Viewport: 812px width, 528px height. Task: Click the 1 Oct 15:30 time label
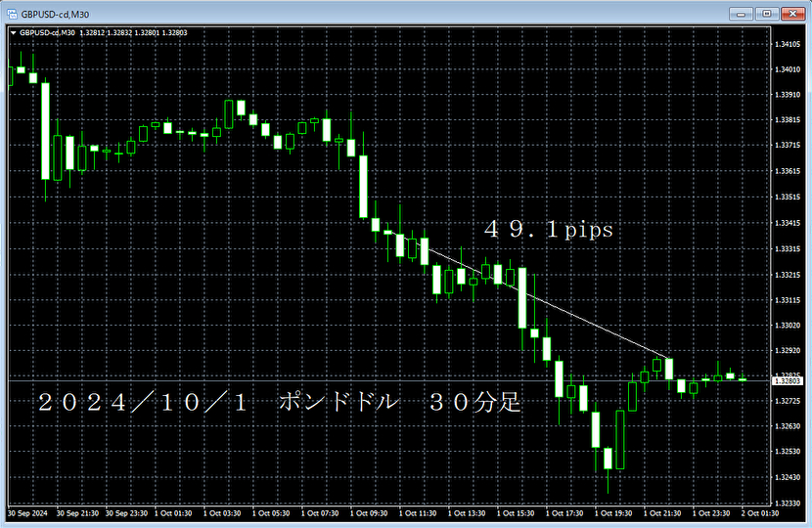point(516,513)
